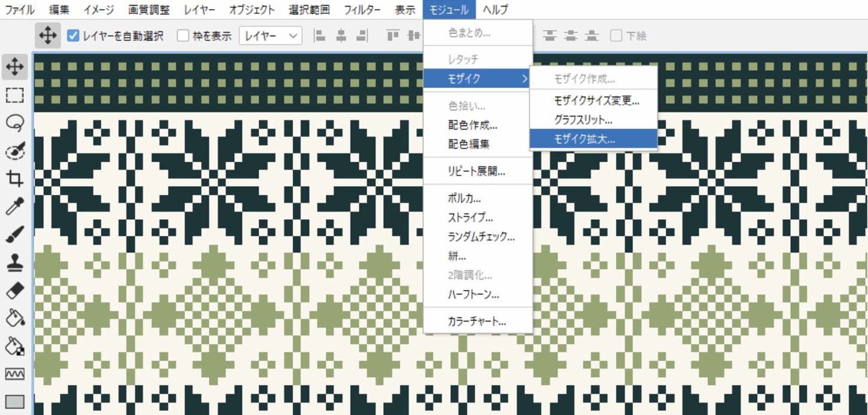
Task: Open the レイヤー dropdown in options bar
Action: click(271, 36)
